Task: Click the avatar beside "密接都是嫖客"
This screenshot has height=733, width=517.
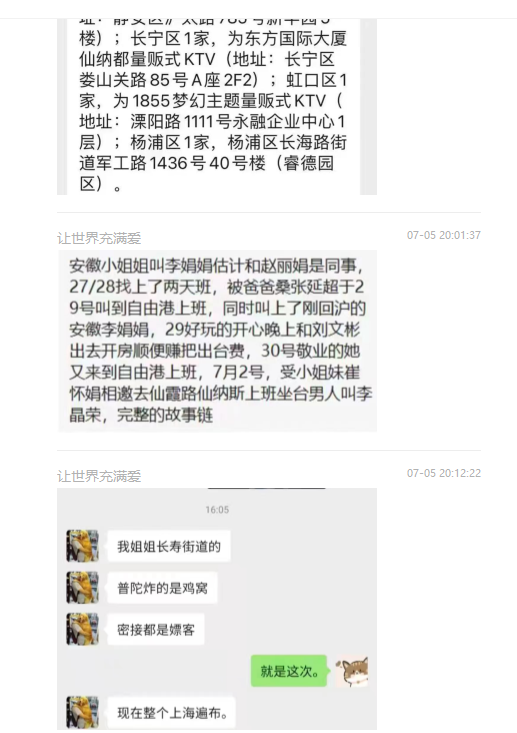Action: (82, 629)
